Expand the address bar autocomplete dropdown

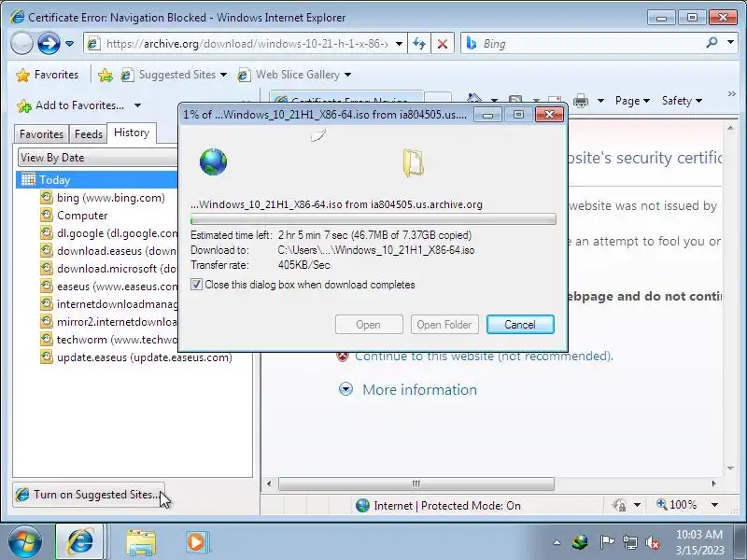pyautogui.click(x=400, y=44)
